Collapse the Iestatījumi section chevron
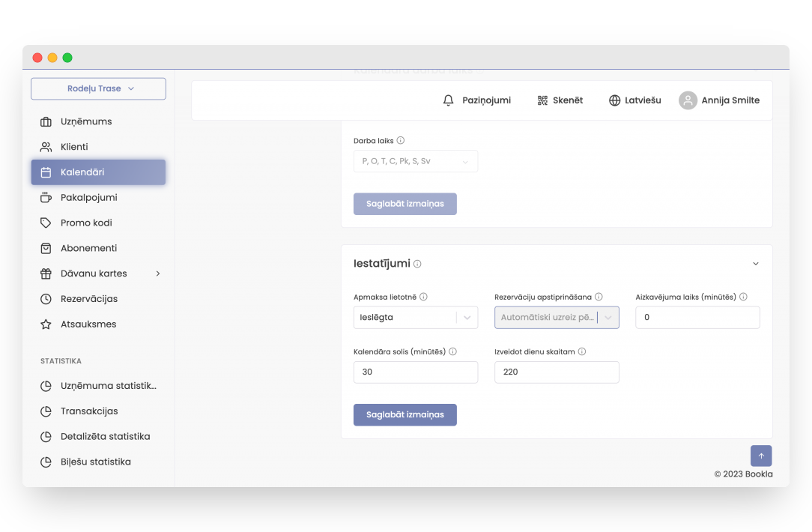812x532 pixels. pos(756,263)
